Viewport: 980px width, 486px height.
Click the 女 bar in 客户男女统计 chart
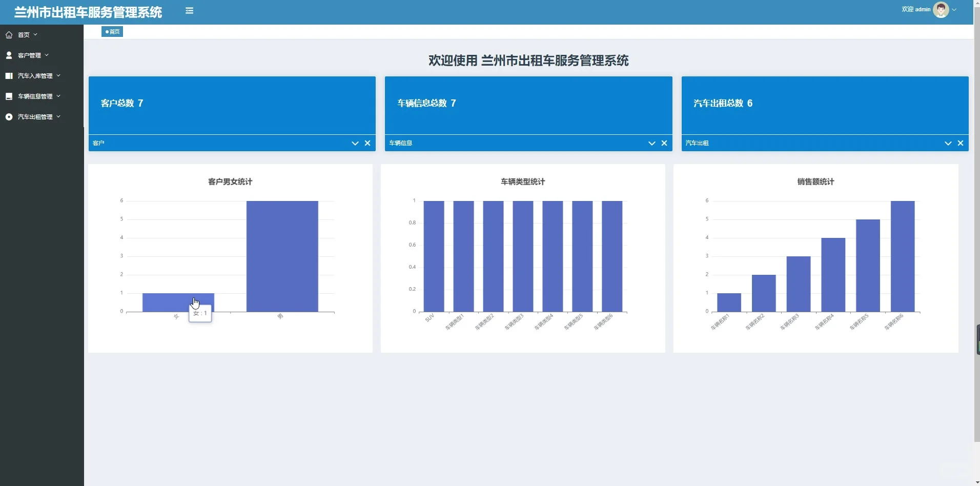click(178, 301)
